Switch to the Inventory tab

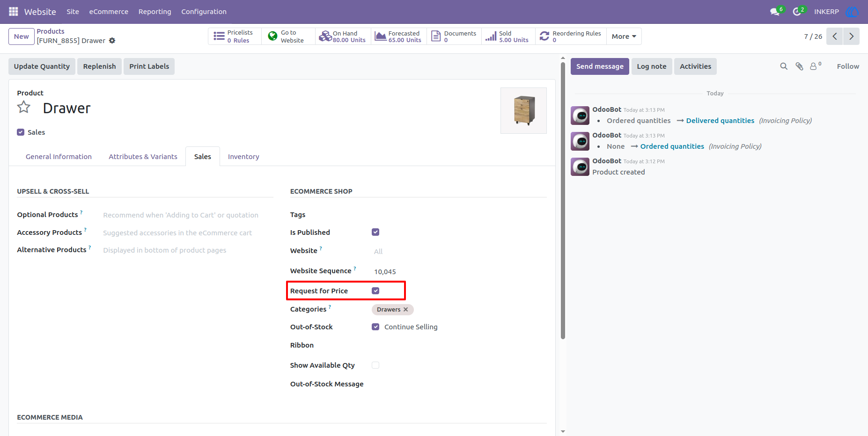pos(243,157)
